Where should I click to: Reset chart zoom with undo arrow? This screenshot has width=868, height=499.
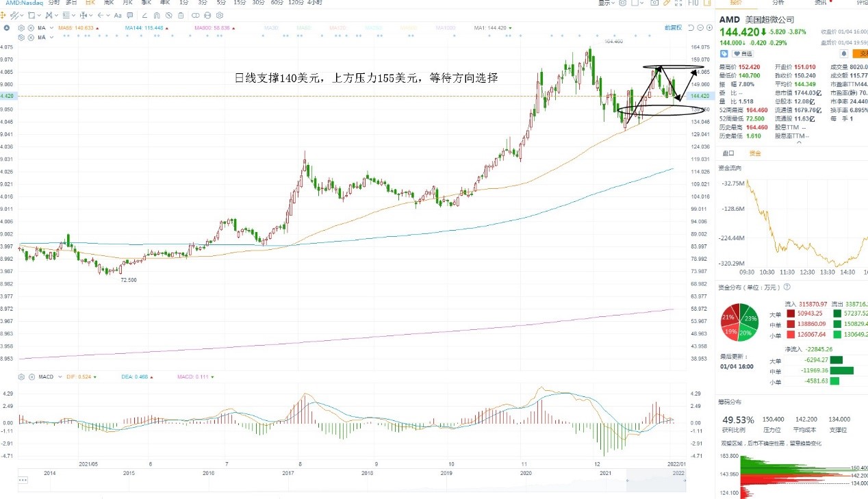tap(691, 27)
